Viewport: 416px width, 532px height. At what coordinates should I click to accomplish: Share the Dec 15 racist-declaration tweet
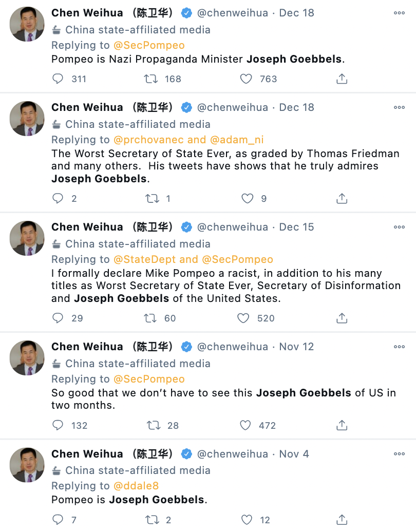(342, 318)
